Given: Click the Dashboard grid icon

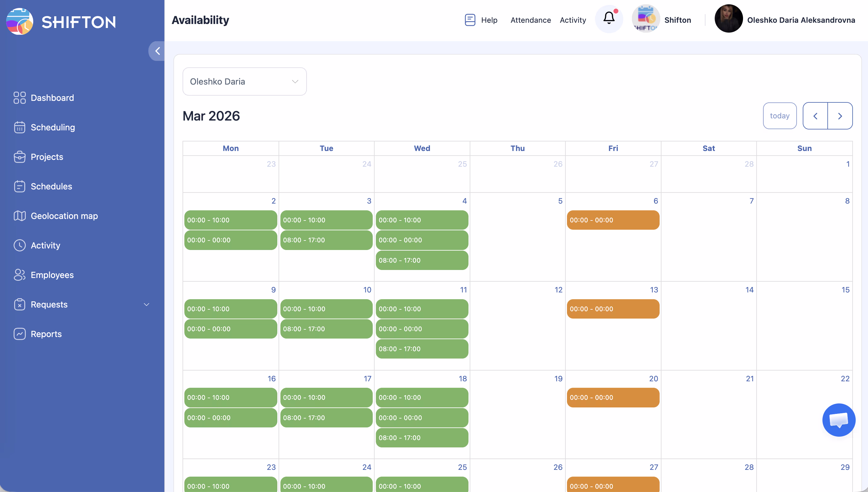Looking at the screenshot, I should [20, 98].
